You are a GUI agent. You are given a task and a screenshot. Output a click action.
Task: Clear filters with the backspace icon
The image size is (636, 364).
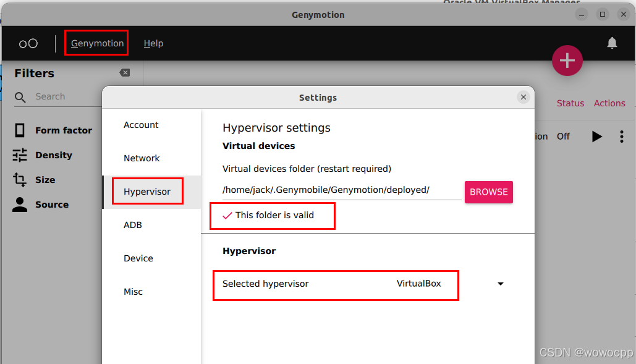pyautogui.click(x=125, y=72)
